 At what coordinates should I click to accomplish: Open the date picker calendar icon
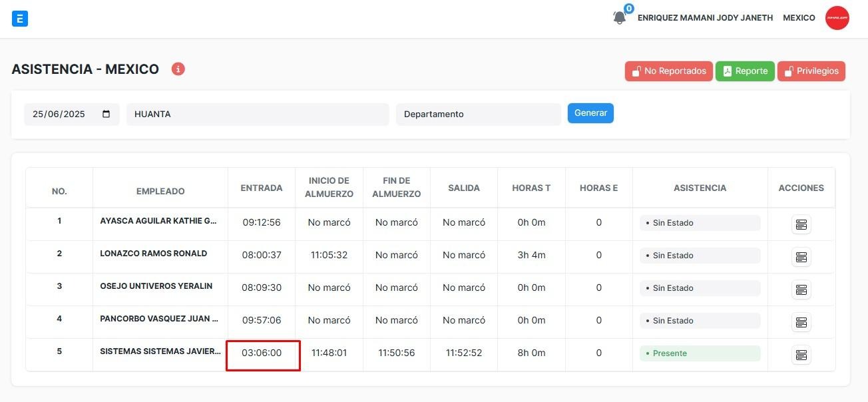pos(107,114)
